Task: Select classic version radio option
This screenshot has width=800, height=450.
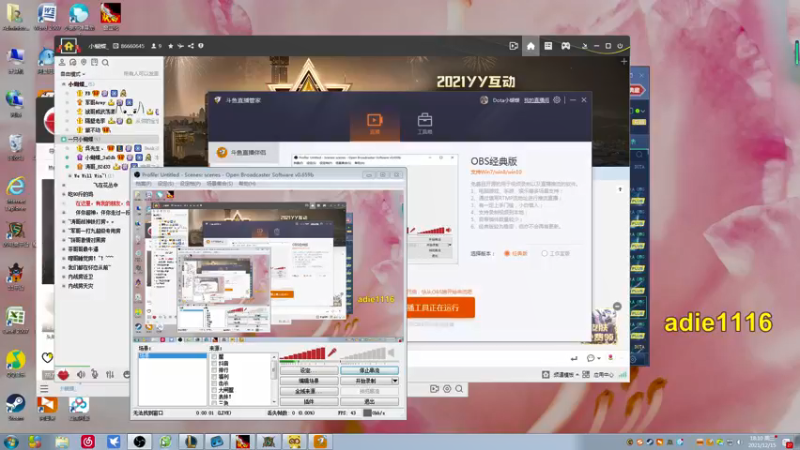Action: [507, 254]
